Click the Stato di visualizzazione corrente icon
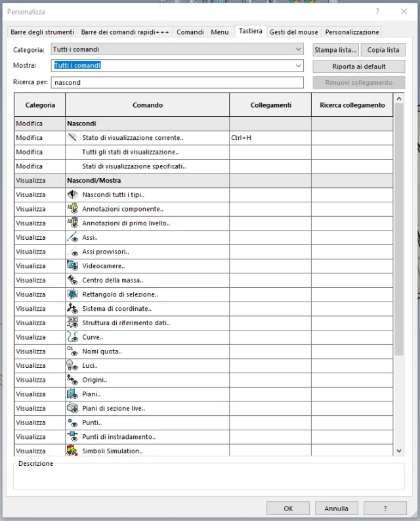 [x=72, y=138]
